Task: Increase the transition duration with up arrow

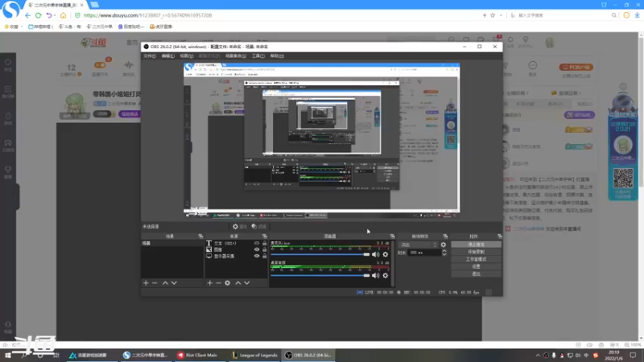Action: pos(444,251)
